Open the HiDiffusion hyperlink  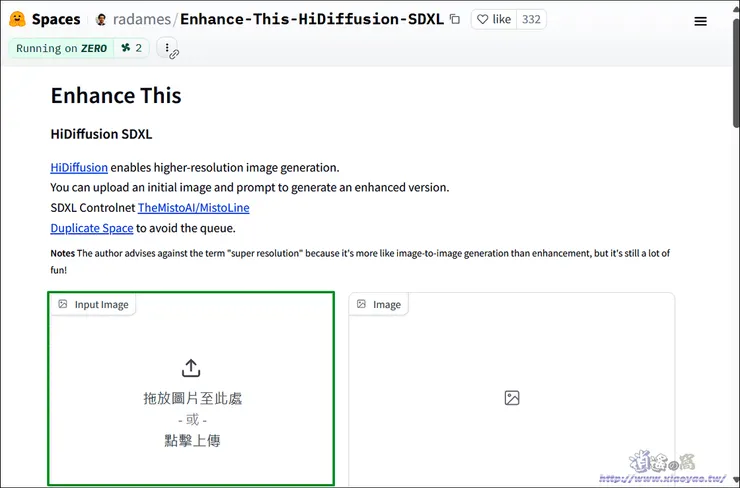[x=79, y=168]
